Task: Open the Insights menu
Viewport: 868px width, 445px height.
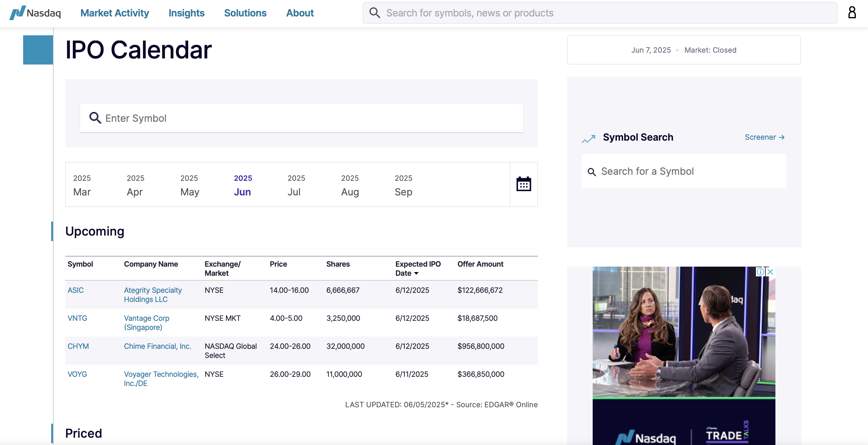Action: (186, 13)
